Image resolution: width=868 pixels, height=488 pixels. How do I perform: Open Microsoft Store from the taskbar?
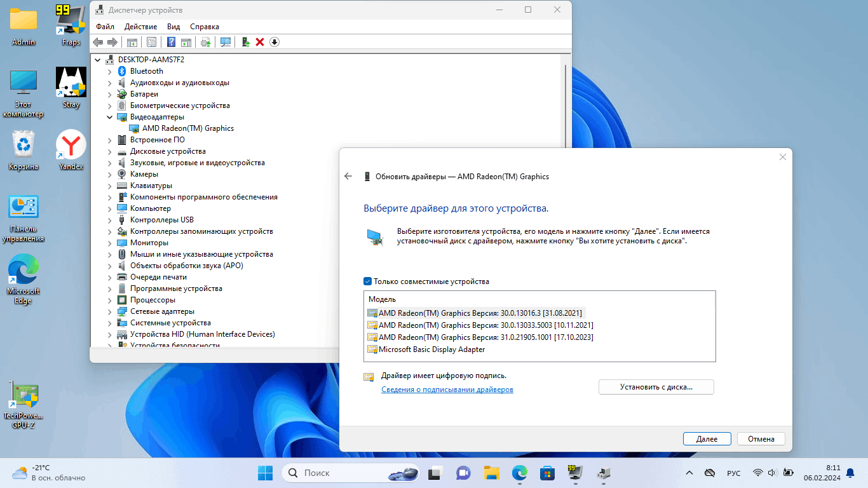547,473
